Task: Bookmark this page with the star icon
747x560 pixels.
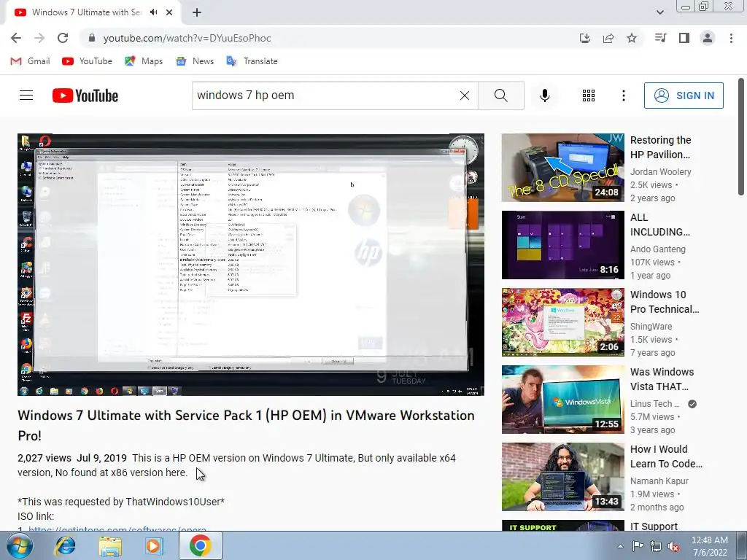Action: (x=632, y=38)
